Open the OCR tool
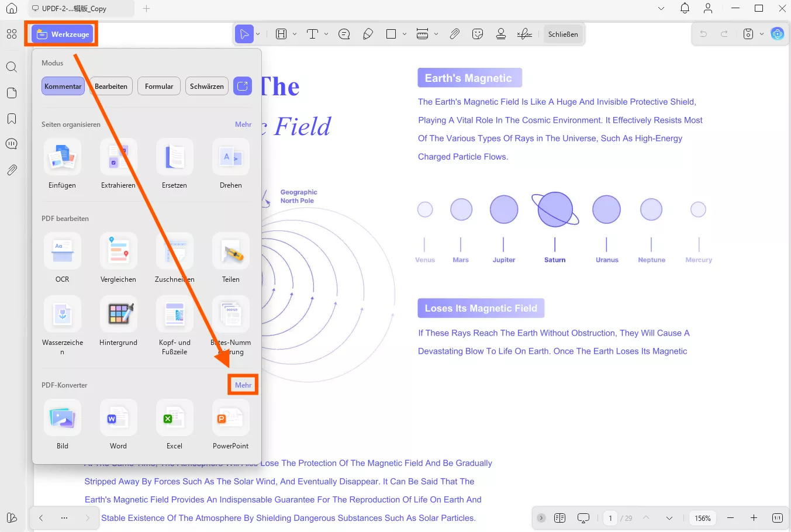791x532 pixels. [62, 251]
